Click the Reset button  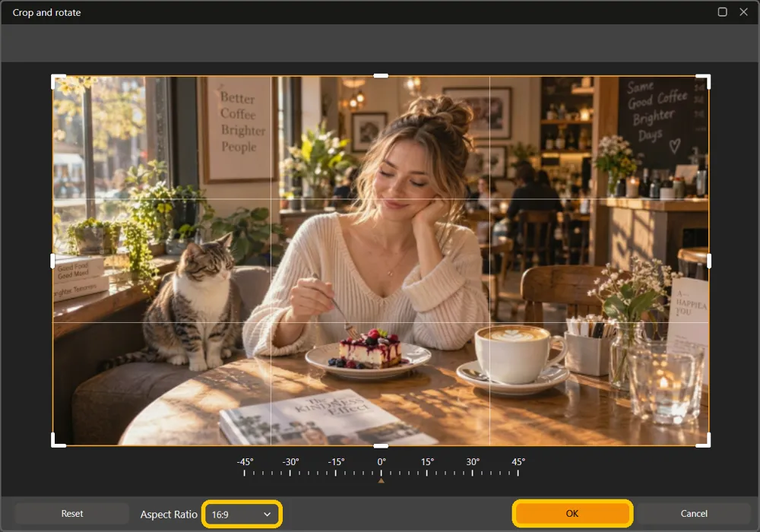[71, 513]
